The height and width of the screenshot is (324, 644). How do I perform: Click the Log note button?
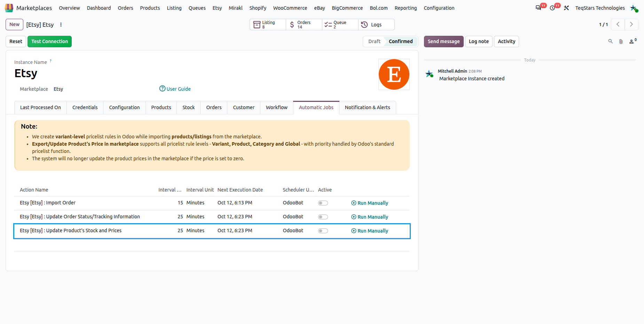pos(479,41)
